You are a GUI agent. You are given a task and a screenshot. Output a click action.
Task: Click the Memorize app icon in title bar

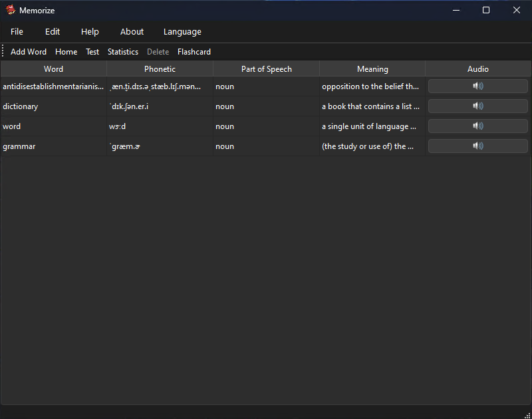pyautogui.click(x=11, y=10)
